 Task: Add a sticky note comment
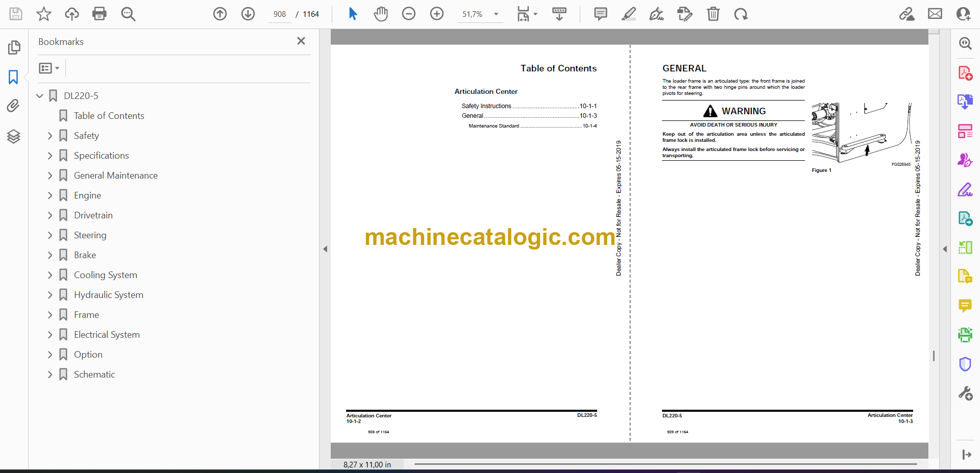(x=601, y=14)
